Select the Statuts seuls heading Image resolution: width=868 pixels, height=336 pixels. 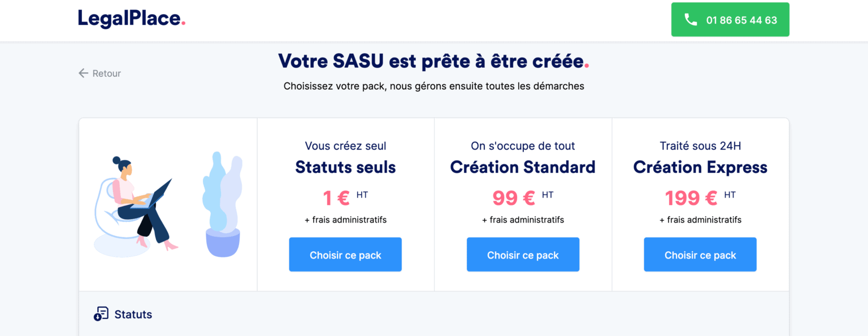(345, 167)
